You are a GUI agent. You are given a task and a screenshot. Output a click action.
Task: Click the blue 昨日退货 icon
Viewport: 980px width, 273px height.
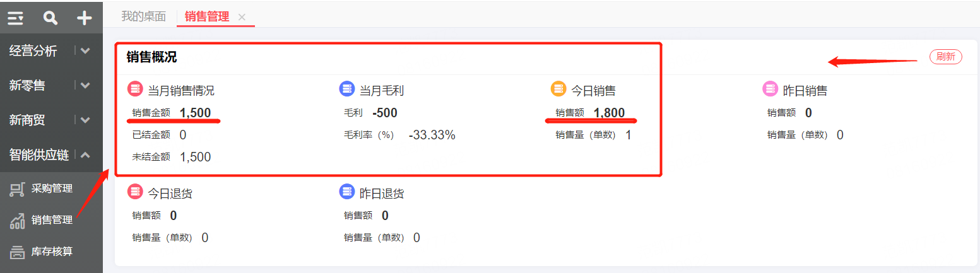pyautogui.click(x=347, y=192)
